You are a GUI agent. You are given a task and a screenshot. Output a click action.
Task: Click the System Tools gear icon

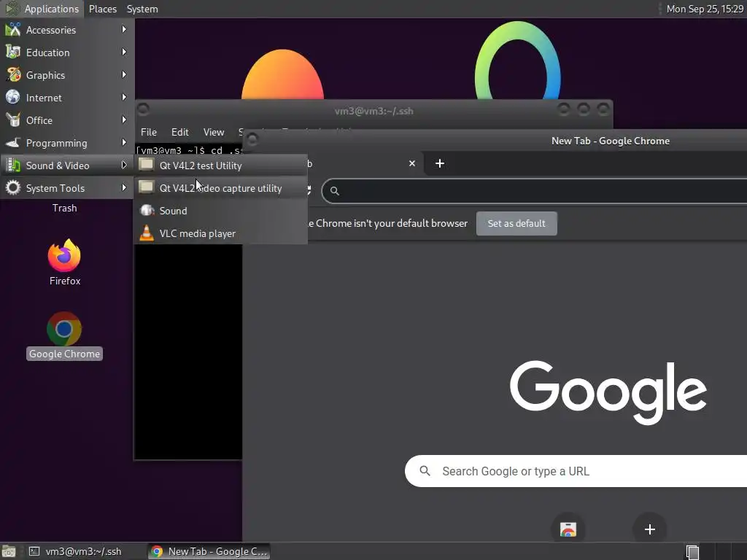[x=13, y=187]
